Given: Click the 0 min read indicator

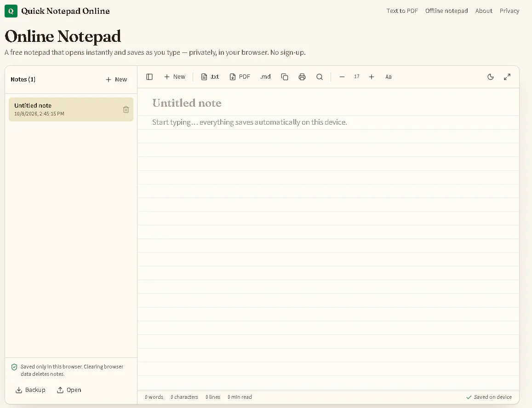Looking at the screenshot, I should click(240, 397).
